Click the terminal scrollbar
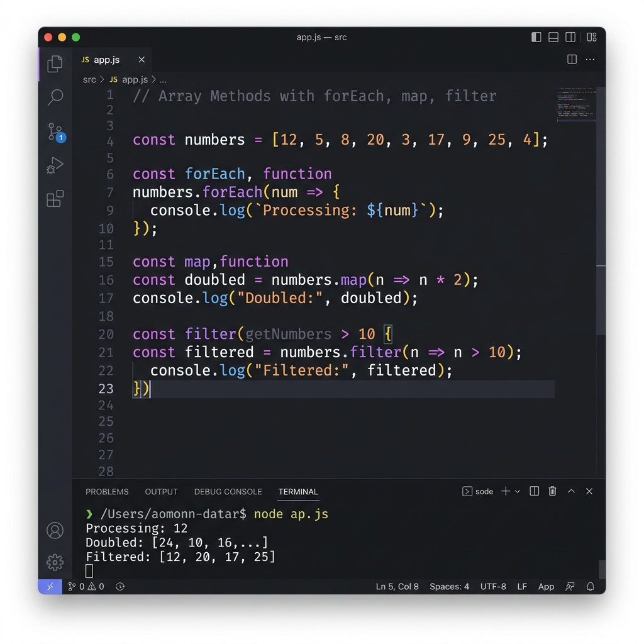644x644 pixels. (x=602, y=570)
